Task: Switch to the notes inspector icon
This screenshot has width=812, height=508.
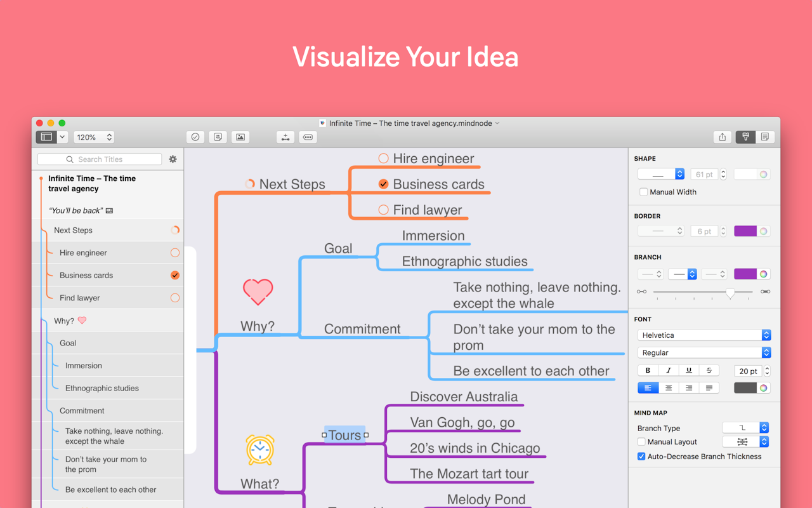Action: (x=766, y=137)
